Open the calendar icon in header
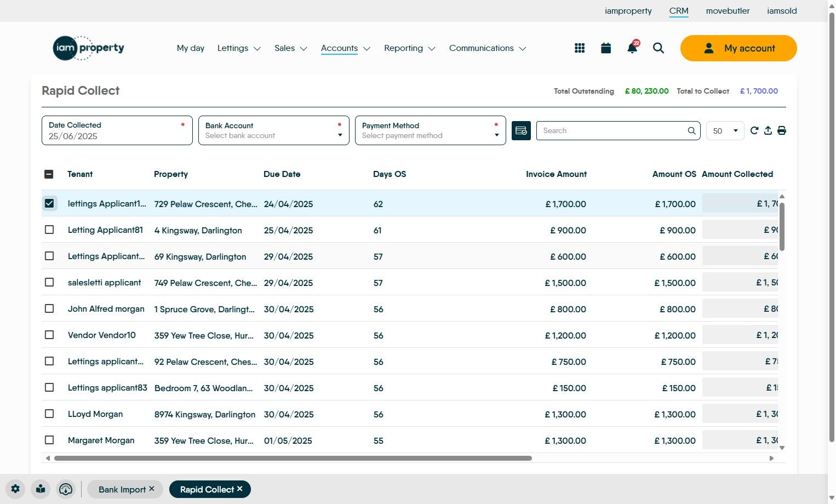The height and width of the screenshot is (504, 836). 606,48
